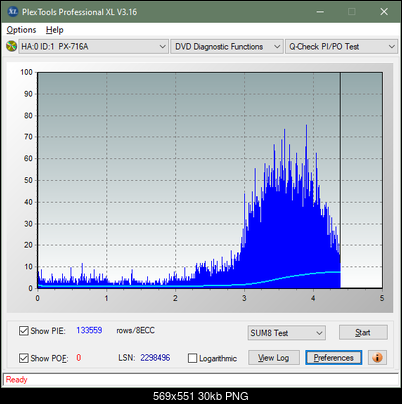Open the Q-Check PI/PO Test dropdown
The image size is (402, 404).
341,46
